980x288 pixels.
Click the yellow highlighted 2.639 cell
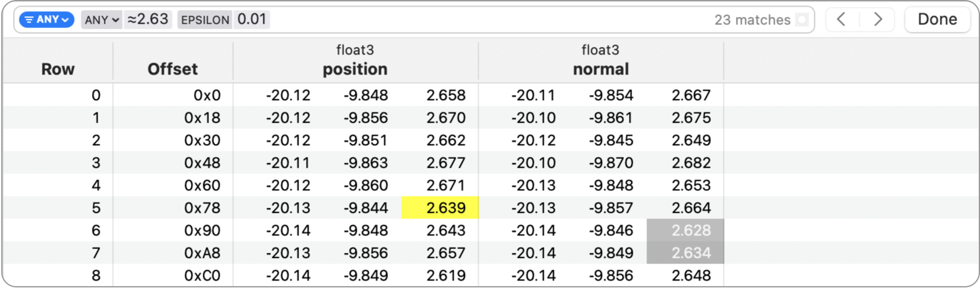pyautogui.click(x=440, y=208)
